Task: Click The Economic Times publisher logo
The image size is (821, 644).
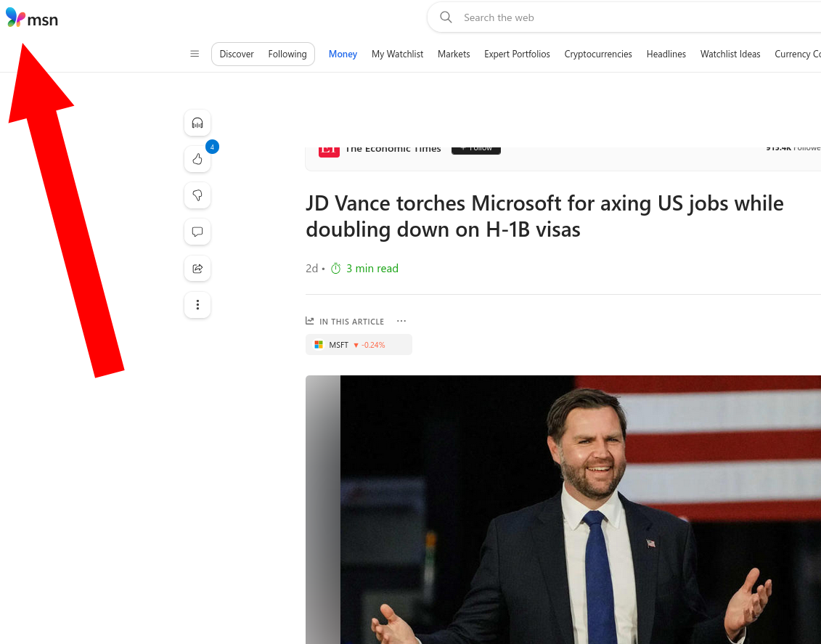Action: tap(329, 151)
